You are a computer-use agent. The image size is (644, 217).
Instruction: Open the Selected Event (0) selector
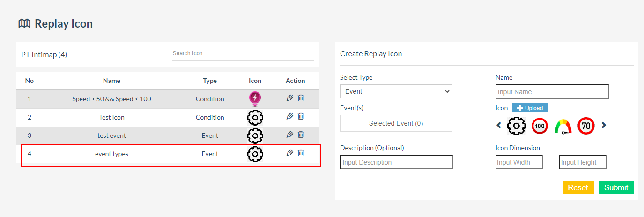(x=396, y=123)
